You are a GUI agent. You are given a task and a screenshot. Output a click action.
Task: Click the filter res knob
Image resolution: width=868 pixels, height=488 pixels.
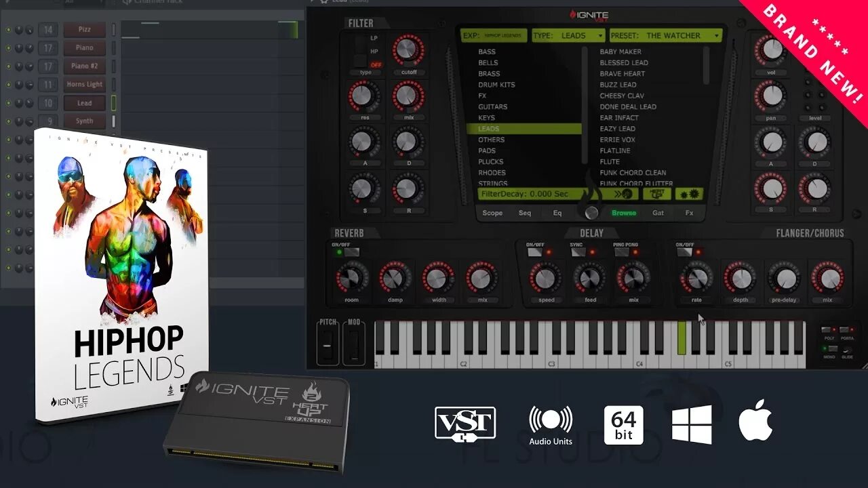tap(363, 96)
